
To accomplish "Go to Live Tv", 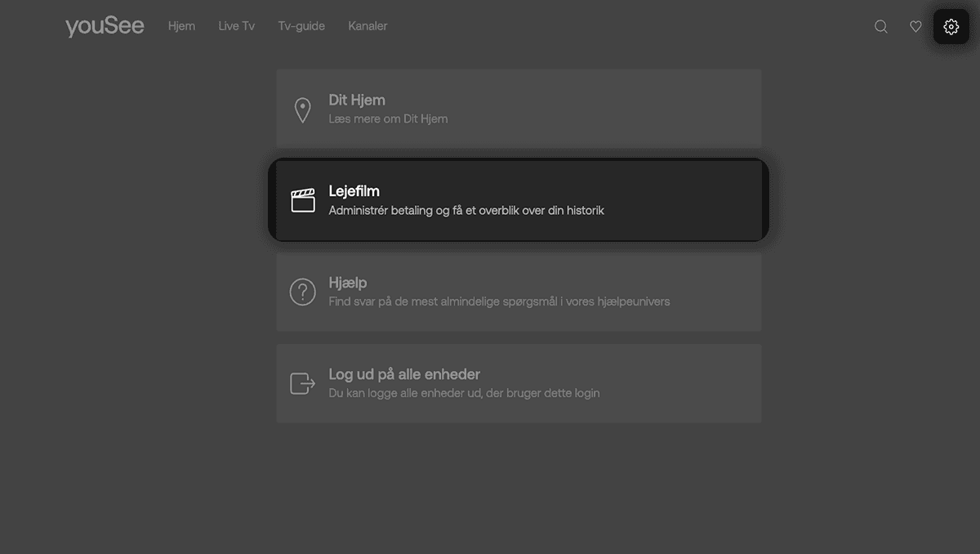I will tap(236, 26).
